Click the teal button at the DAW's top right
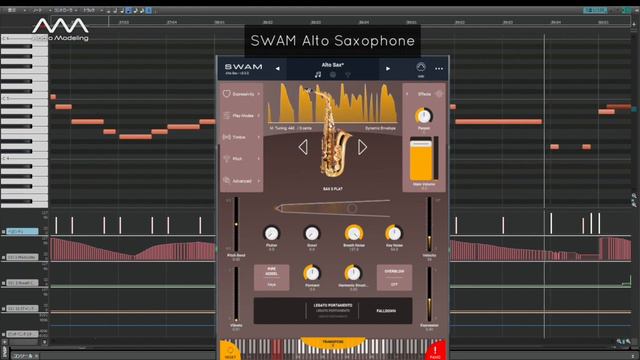The image size is (640, 360). (595, 10)
